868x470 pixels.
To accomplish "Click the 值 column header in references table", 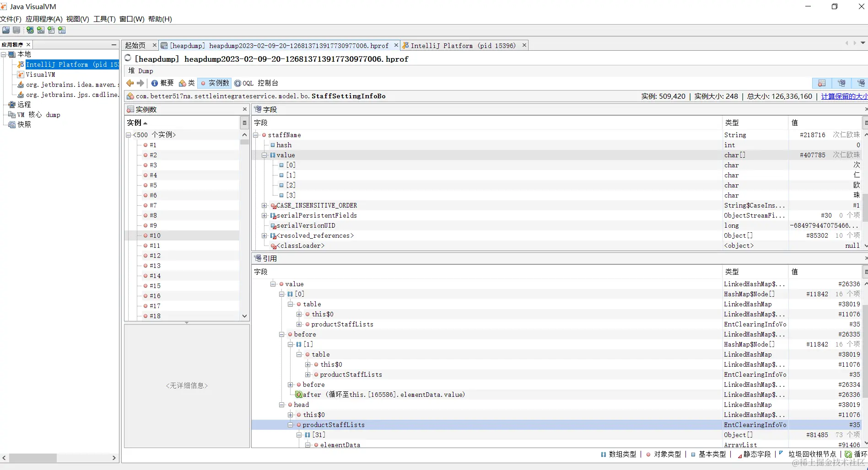I will coord(825,272).
